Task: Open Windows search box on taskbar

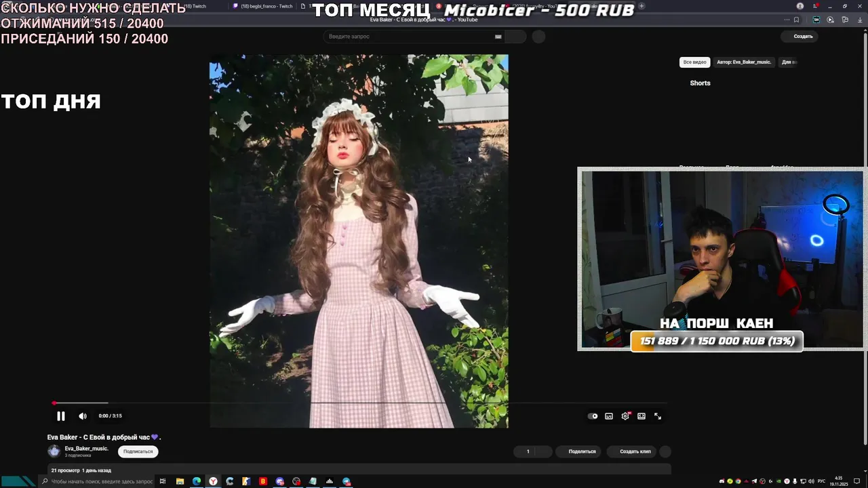Action: (x=97, y=481)
